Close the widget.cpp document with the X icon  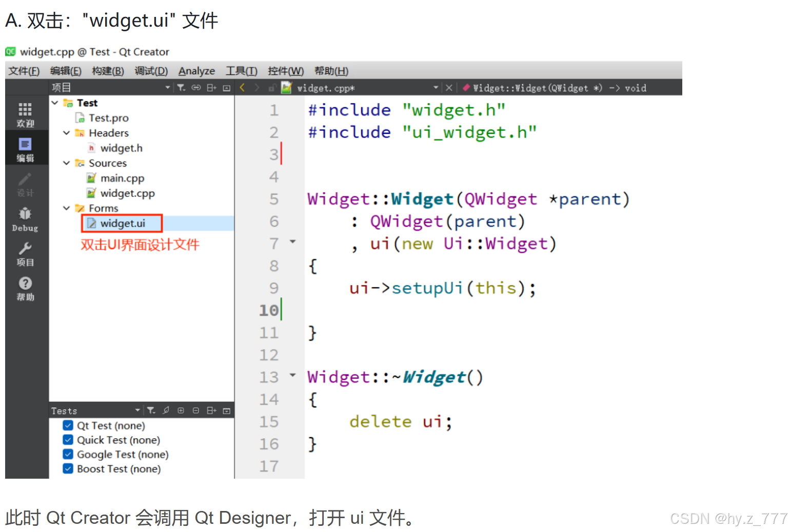pos(449,88)
